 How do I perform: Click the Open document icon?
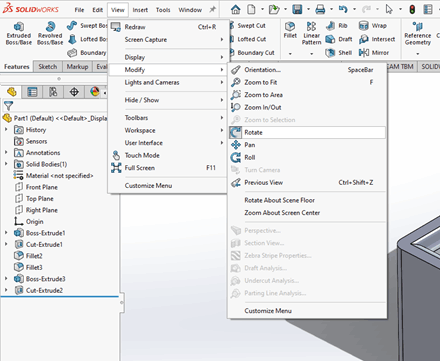(274, 9)
